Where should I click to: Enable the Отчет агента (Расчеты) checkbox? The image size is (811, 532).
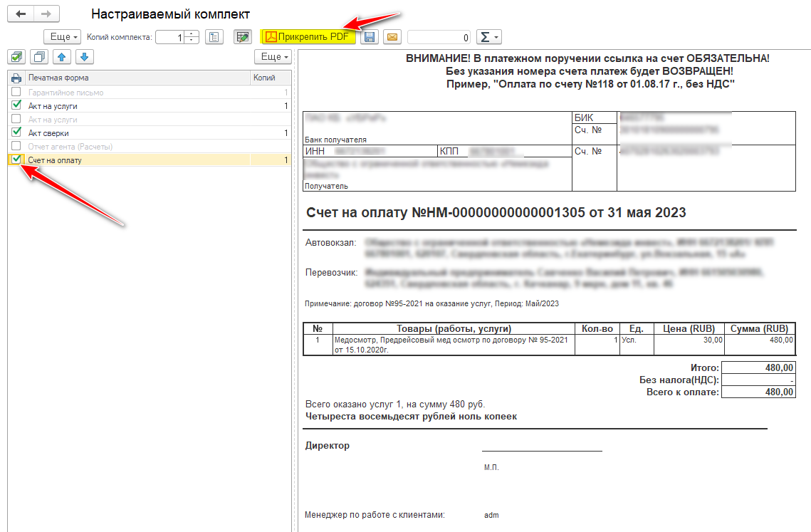(x=16, y=146)
